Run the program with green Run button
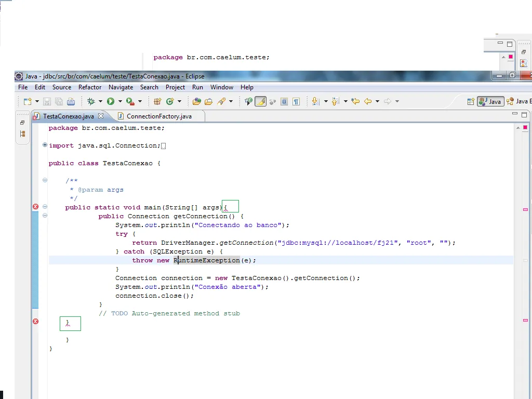 111,102
